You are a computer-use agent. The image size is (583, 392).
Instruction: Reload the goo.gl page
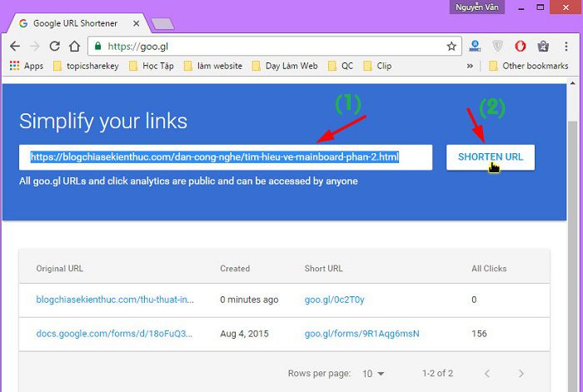click(x=55, y=46)
